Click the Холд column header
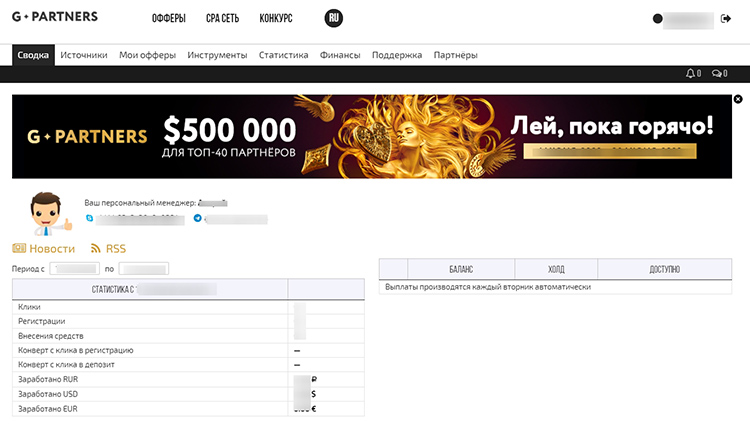Screen dimensions: 750x428 (x=556, y=269)
